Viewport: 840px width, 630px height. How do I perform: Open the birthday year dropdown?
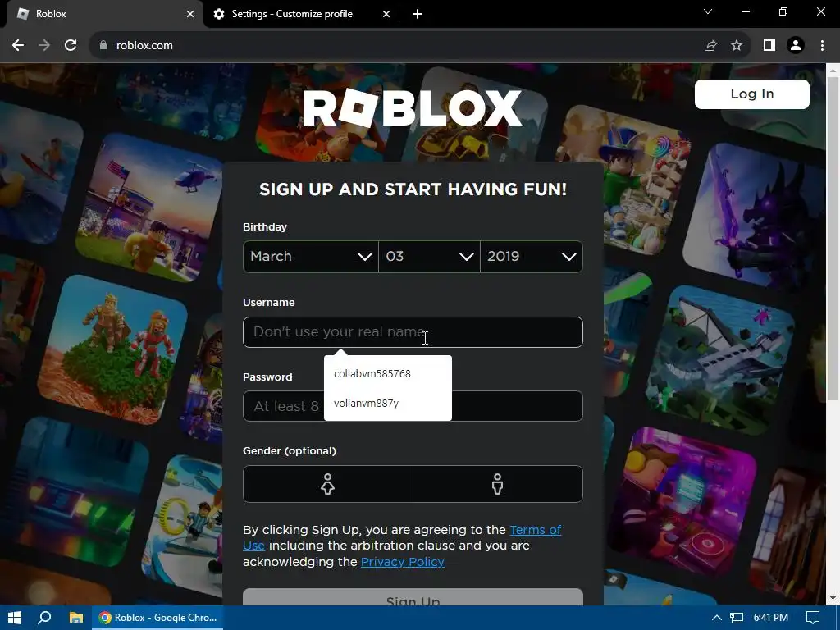532,257
